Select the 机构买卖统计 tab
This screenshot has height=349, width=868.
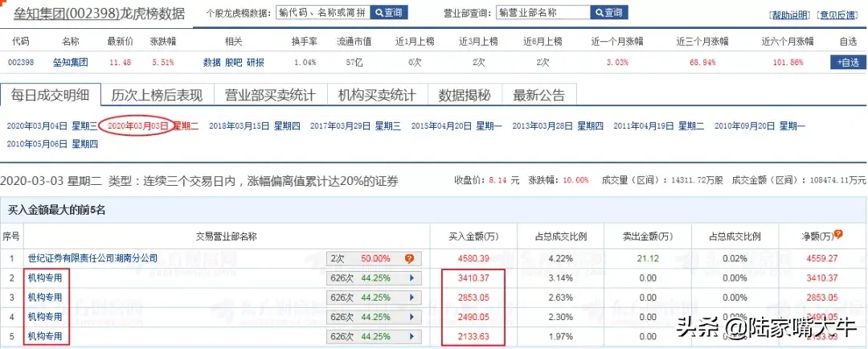tap(376, 96)
